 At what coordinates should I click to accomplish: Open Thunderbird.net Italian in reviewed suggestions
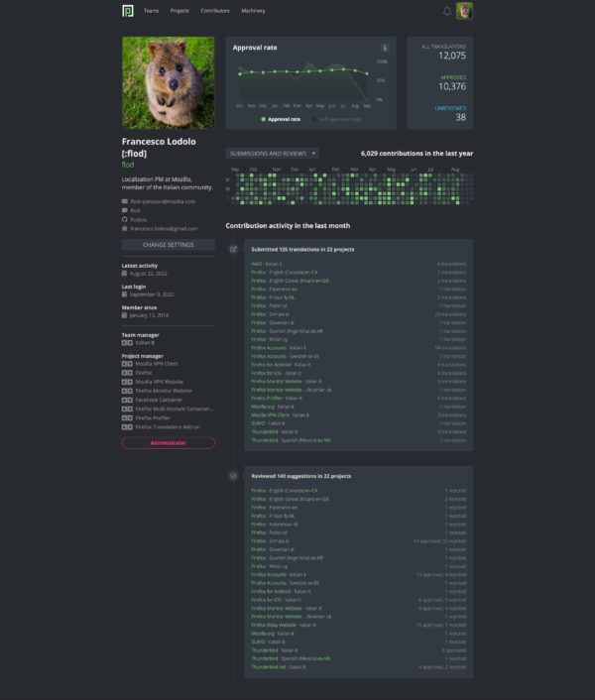coord(279,667)
